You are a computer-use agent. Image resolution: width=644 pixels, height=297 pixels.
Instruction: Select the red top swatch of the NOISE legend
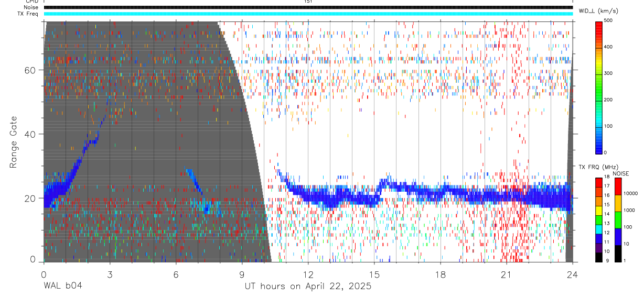[x=617, y=186]
